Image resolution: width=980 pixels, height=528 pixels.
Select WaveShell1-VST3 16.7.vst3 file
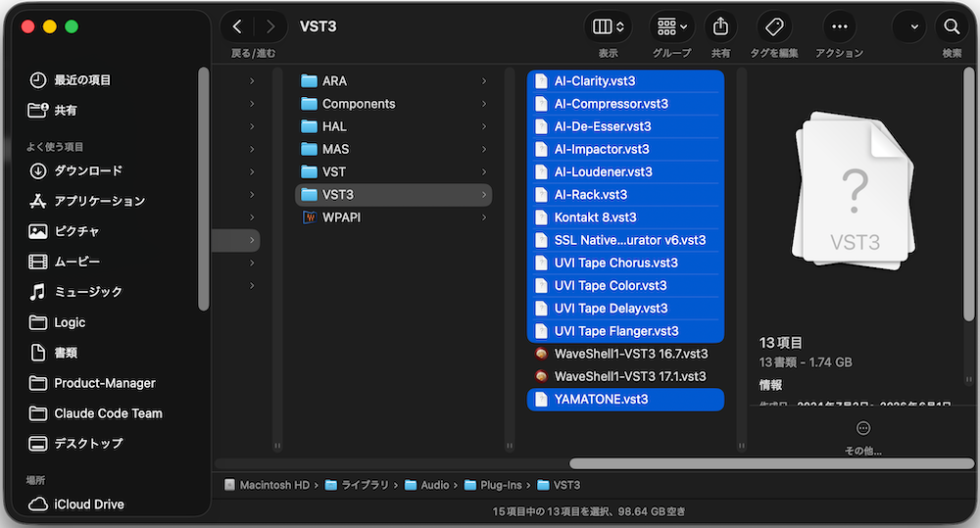[625, 354]
